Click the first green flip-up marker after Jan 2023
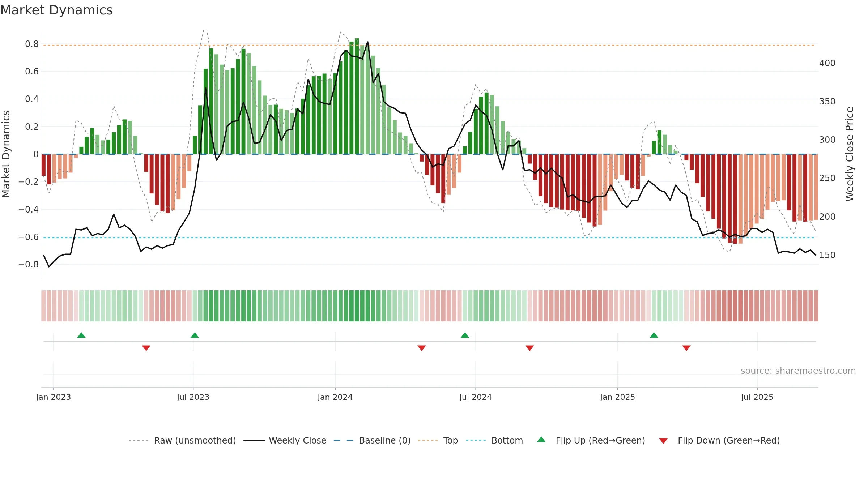The image size is (868, 488). click(81, 335)
